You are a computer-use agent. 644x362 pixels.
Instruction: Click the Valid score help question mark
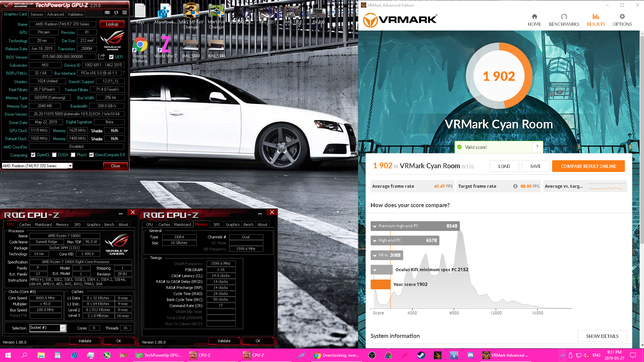point(537,147)
